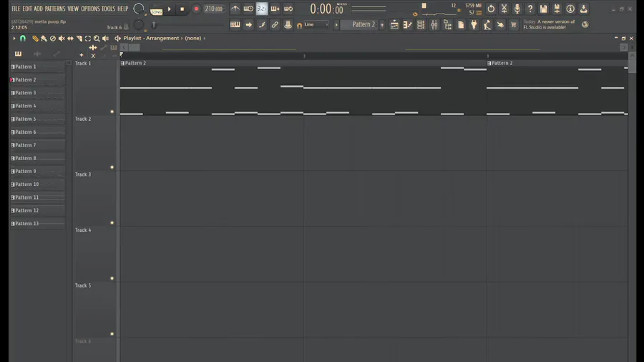644x362 pixels.
Task: Stop playback with the Stop button
Action: pos(182,9)
